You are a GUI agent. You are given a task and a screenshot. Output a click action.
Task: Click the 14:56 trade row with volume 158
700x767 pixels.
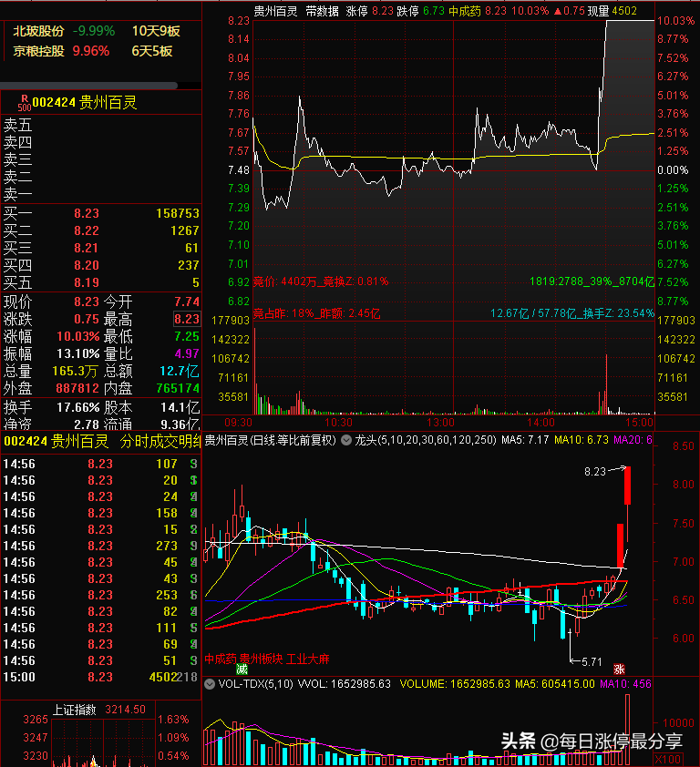tap(101, 513)
